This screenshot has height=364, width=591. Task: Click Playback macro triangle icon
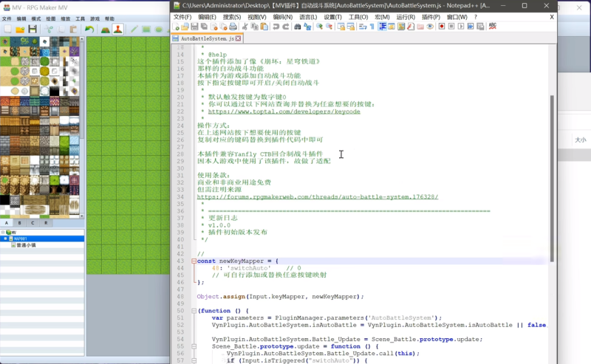point(461,27)
